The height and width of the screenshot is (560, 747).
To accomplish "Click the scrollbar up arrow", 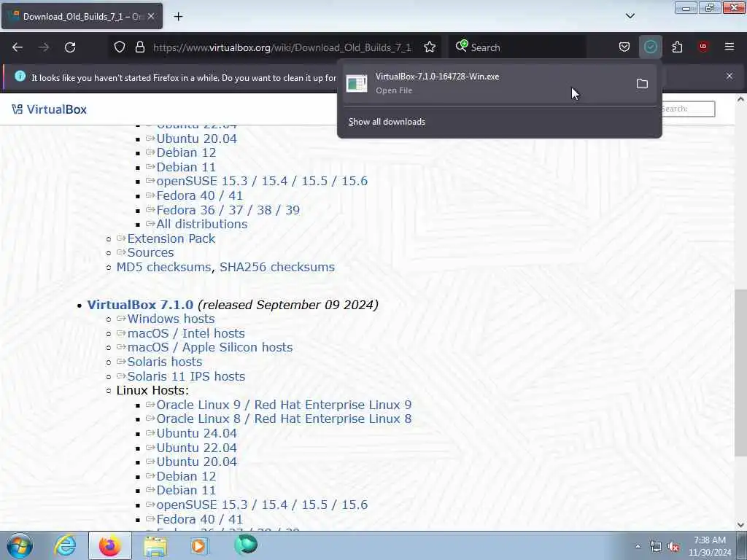I will (x=740, y=99).
